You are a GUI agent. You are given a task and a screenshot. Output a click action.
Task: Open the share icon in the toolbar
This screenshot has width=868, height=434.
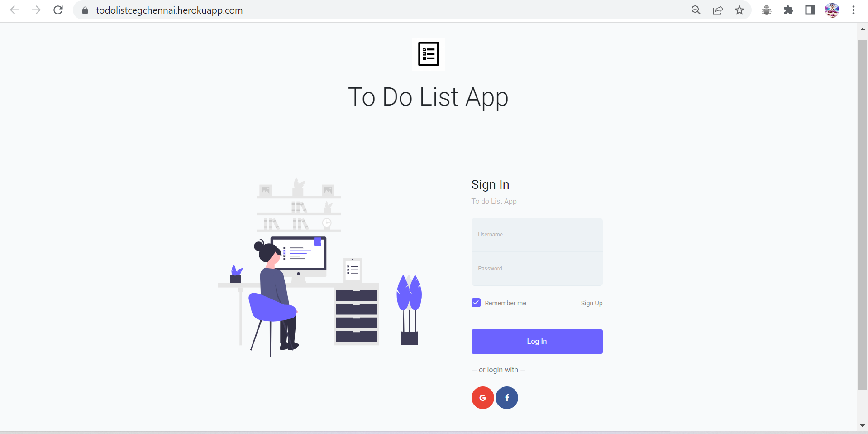[x=717, y=10]
